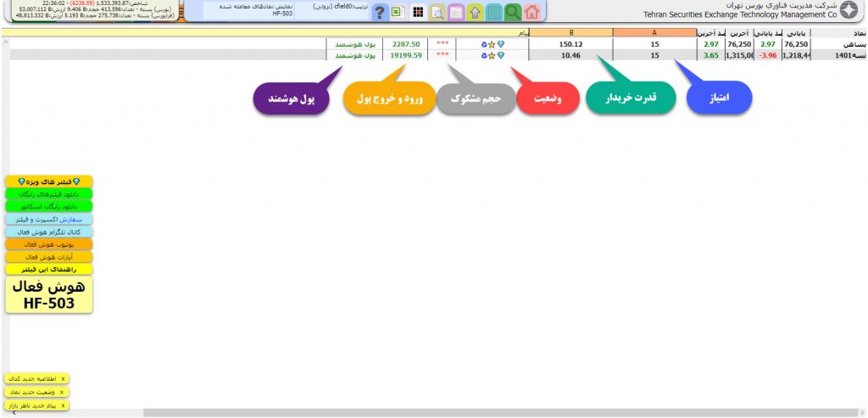Open the green magnifier search icon

pyautogui.click(x=513, y=13)
